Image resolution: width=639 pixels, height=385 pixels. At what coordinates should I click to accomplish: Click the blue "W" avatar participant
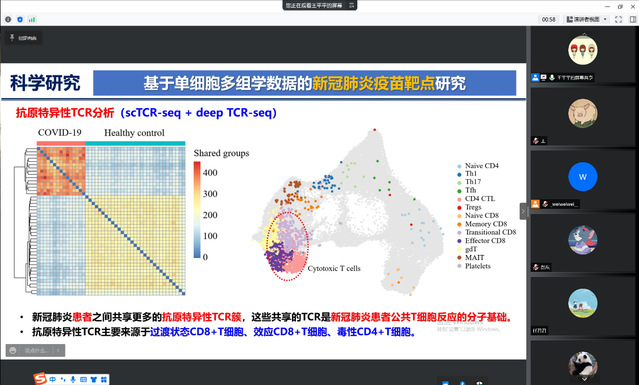point(583,176)
